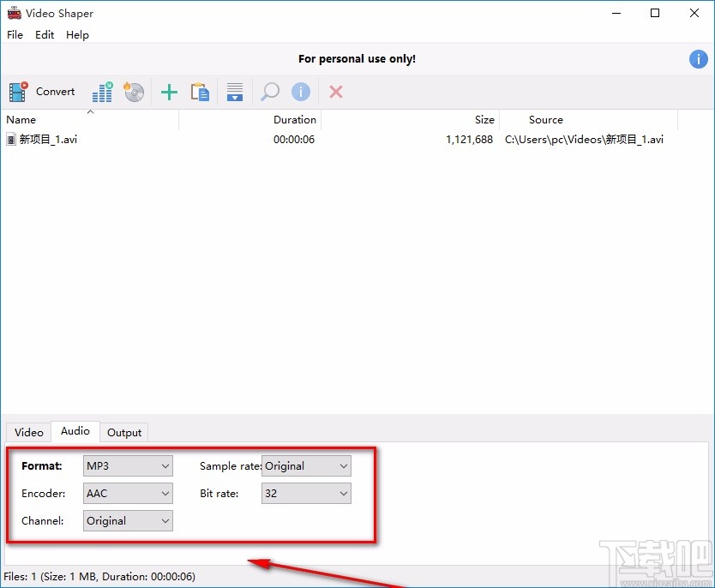Screen dimensions: 715x588
Task: Expand the Channel dropdown showing Original
Action: coord(128,520)
